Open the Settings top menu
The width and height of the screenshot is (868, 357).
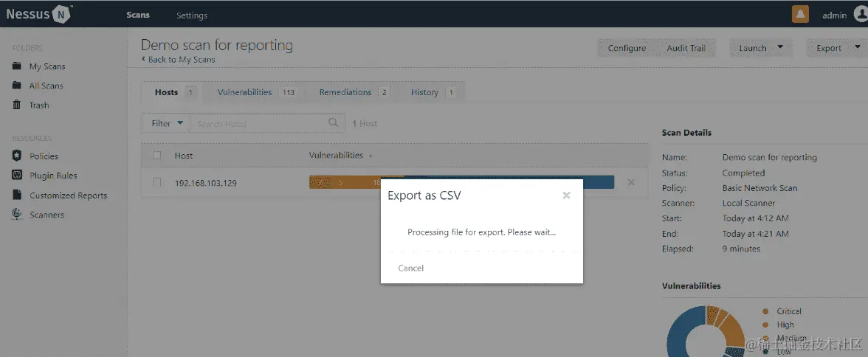pyautogui.click(x=192, y=15)
